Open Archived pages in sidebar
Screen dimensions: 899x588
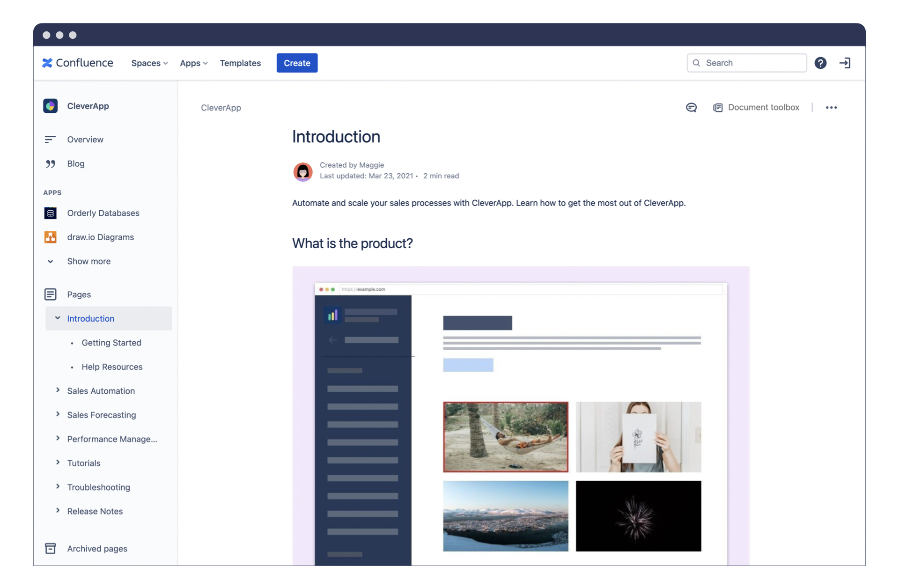click(97, 549)
